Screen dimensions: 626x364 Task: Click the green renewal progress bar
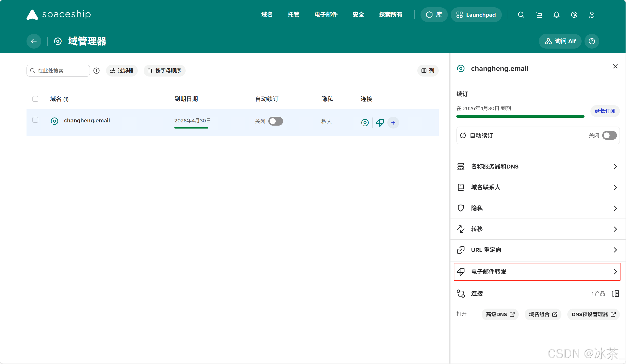click(x=520, y=116)
